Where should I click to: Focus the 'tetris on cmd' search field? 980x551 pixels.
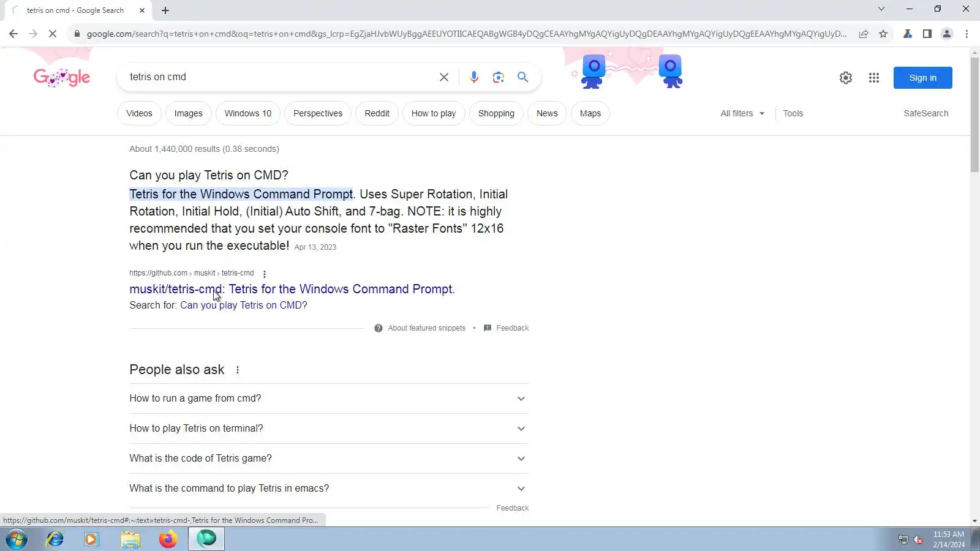(279, 77)
